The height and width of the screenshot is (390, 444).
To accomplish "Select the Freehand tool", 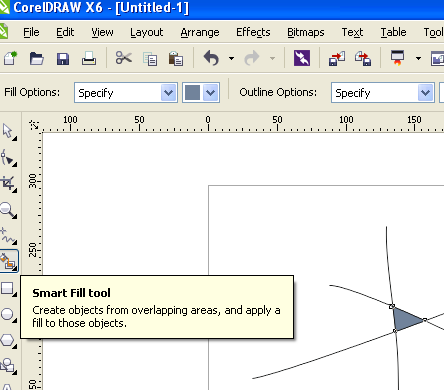I will coord(8,236).
